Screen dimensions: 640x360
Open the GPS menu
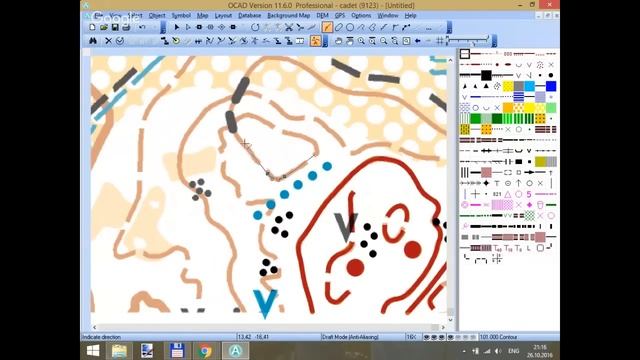tap(340, 16)
